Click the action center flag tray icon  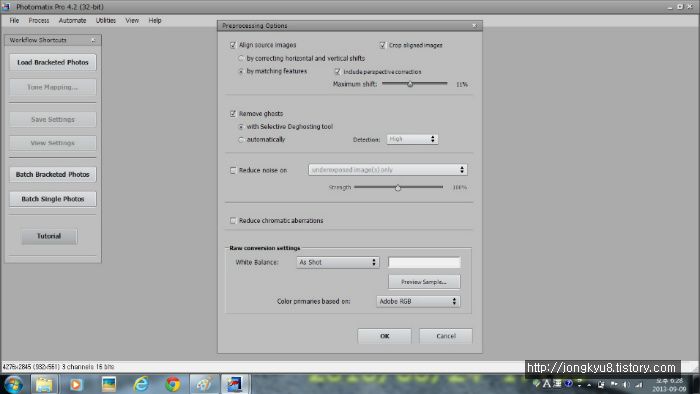tap(614, 384)
